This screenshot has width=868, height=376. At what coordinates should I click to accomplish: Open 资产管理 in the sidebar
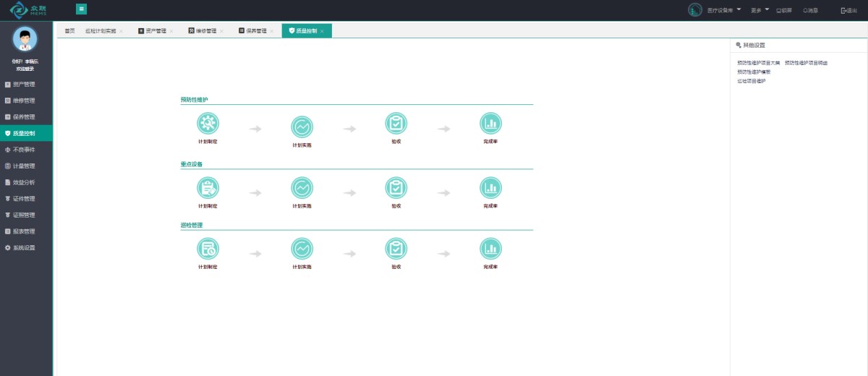(x=26, y=85)
